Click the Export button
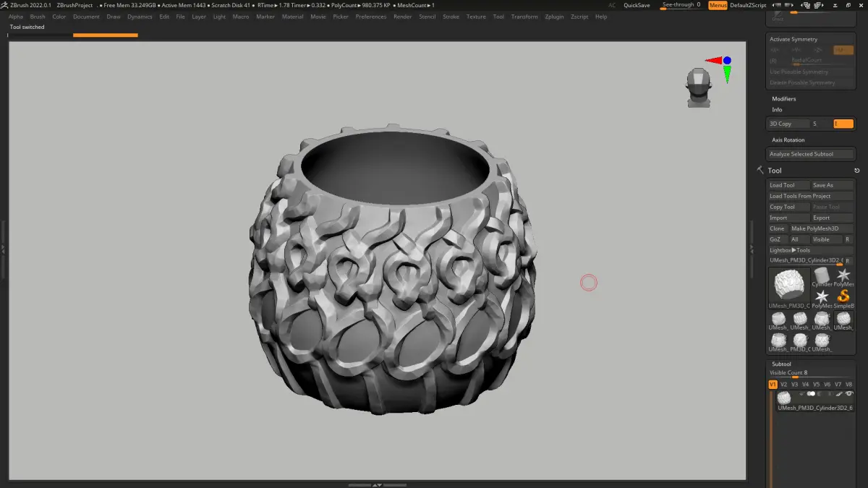868x488 pixels. coord(832,218)
